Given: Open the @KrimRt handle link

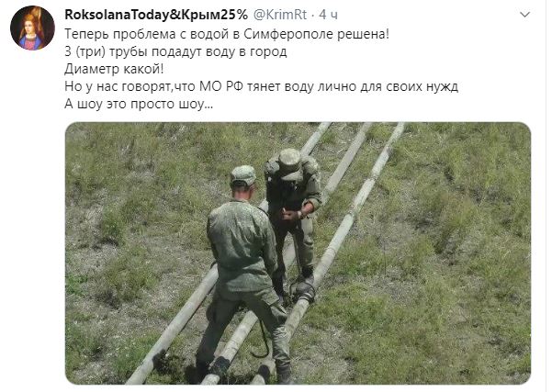Looking at the screenshot, I should 280,15.
